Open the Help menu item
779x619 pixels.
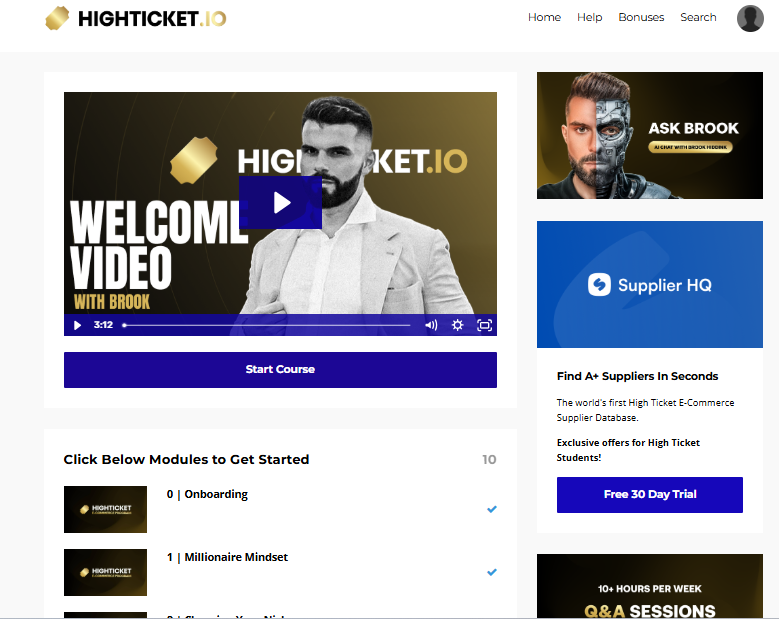coord(589,17)
